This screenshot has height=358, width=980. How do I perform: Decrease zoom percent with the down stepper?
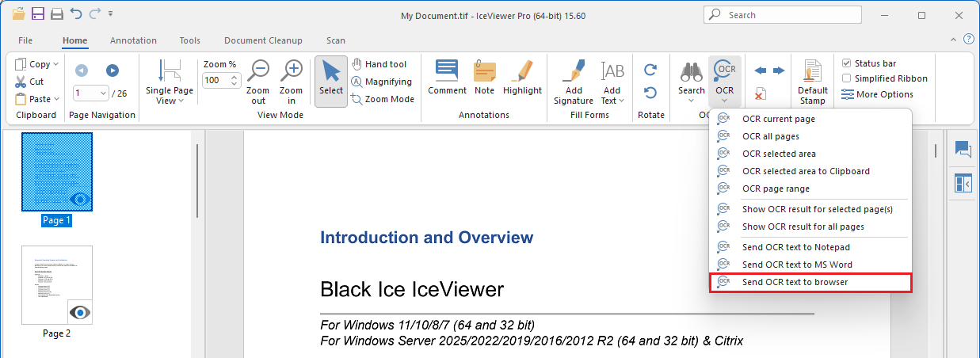[235, 83]
